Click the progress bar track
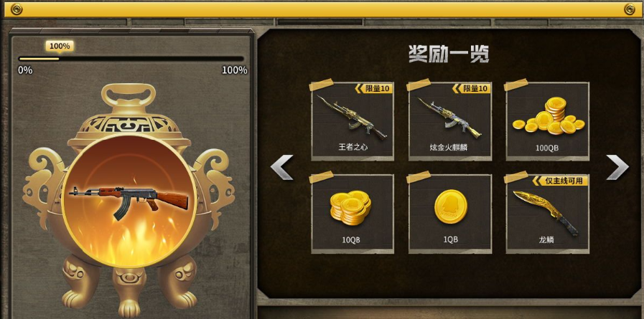 131,59
